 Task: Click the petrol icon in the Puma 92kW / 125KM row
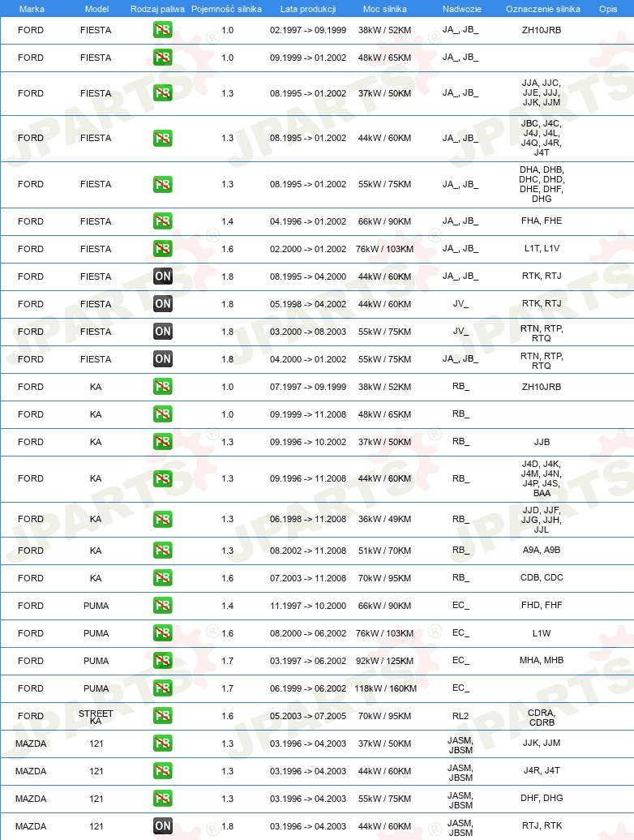point(163,661)
